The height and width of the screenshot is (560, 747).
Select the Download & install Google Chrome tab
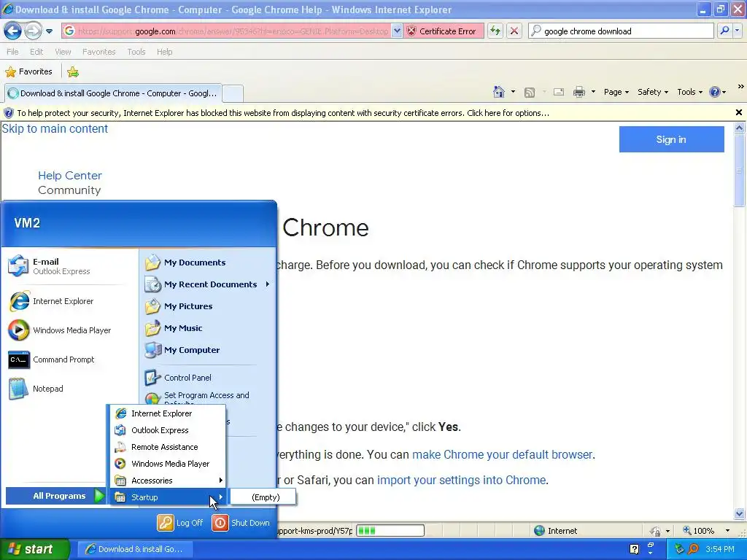(x=112, y=93)
